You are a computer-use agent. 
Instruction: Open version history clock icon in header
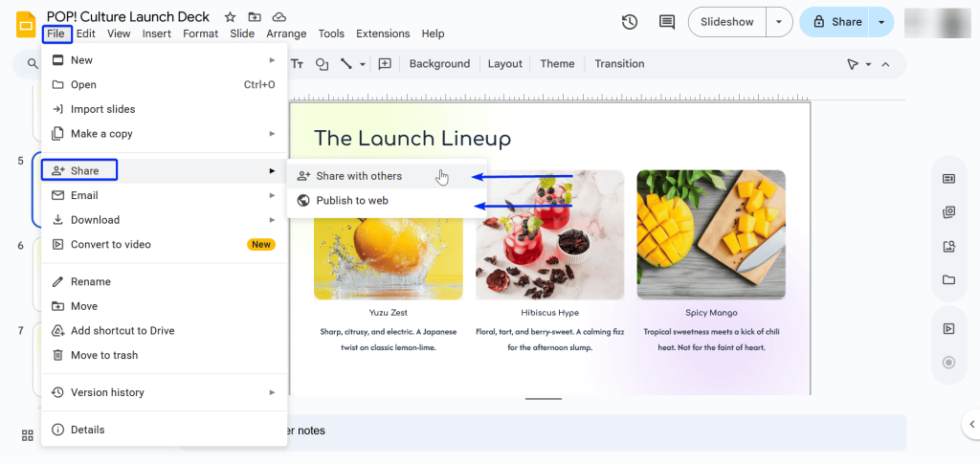pyautogui.click(x=629, y=22)
